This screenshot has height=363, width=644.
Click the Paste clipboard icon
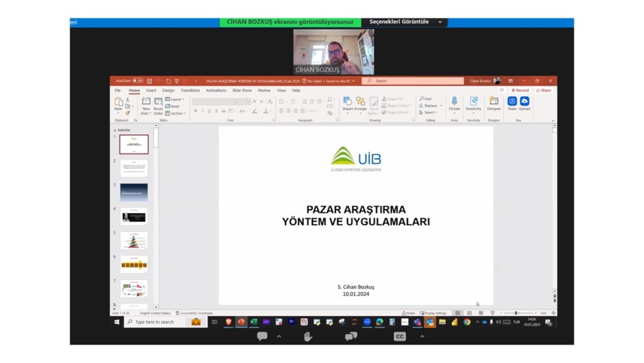[119, 102]
